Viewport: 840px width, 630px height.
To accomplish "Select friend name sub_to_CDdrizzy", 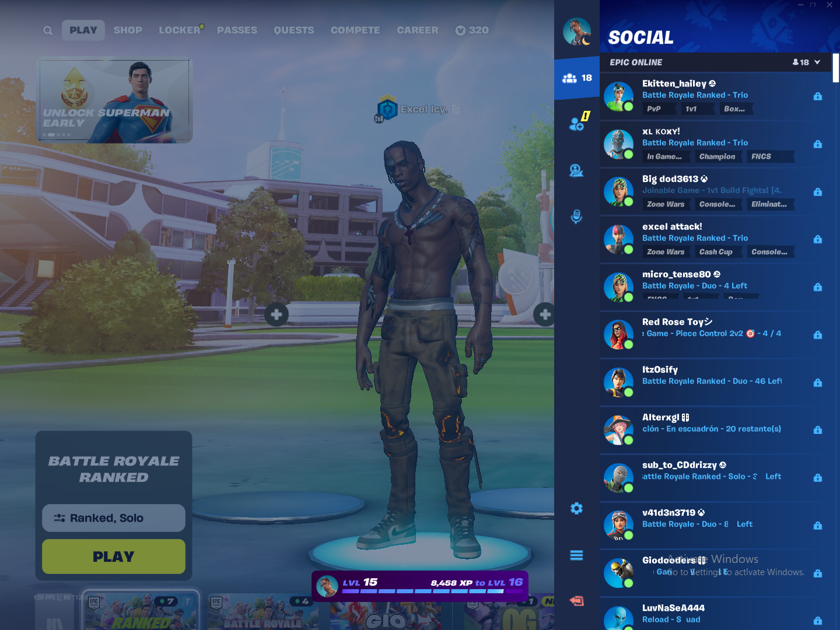I will click(680, 465).
